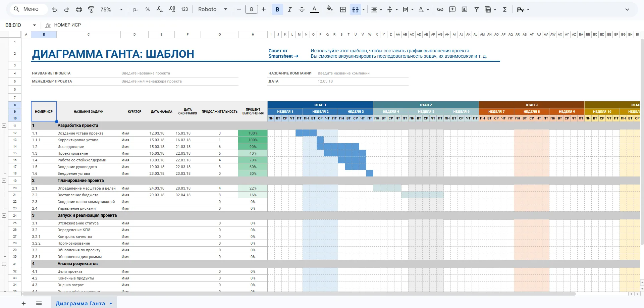Open the Name box dropdown arrow
The image size is (644, 308).
[x=34, y=25]
